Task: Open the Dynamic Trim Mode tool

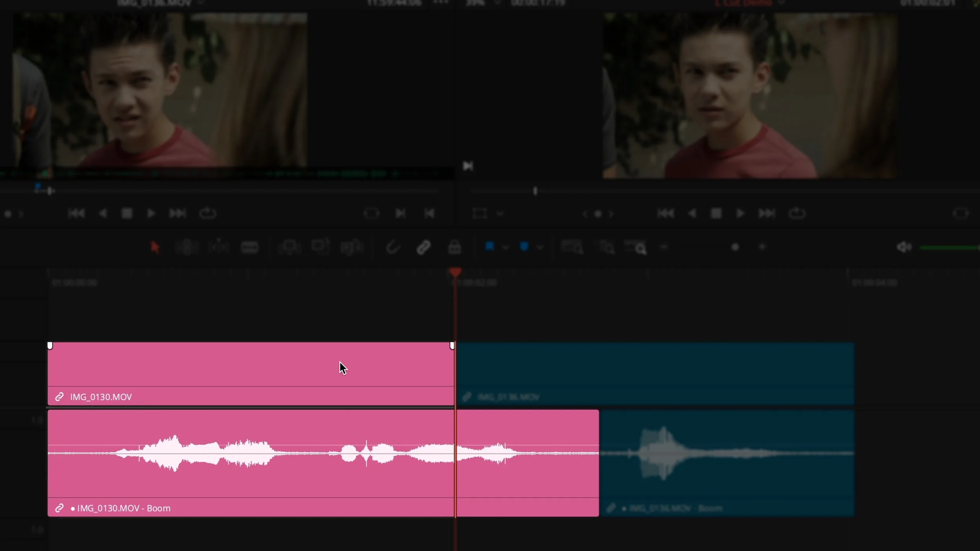Action: point(219,247)
